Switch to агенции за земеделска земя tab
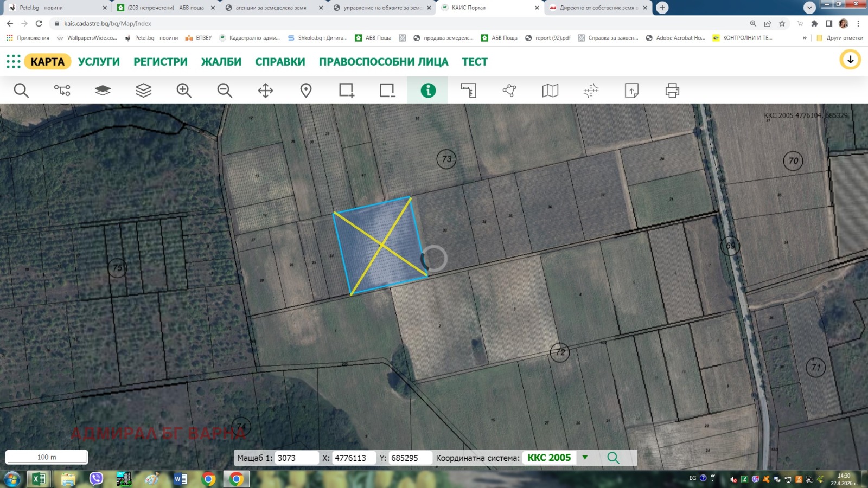 tap(273, 8)
